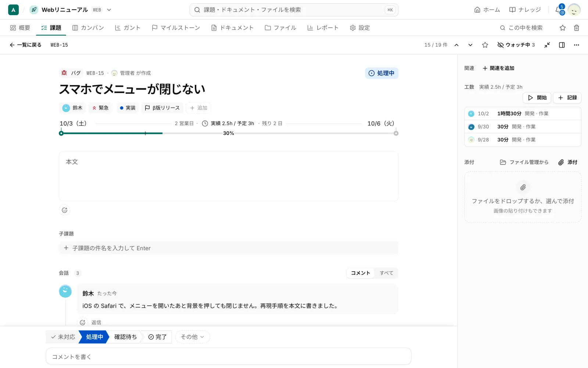Viewport: 588px width, 368px height.
Task: Click the trash delete icon
Action: [x=577, y=28]
